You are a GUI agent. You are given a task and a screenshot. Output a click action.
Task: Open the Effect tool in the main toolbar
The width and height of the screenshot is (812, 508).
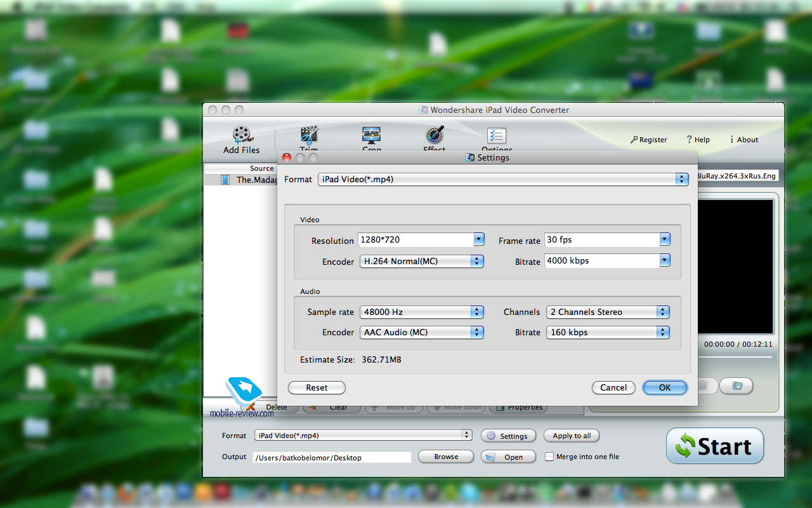coord(435,140)
